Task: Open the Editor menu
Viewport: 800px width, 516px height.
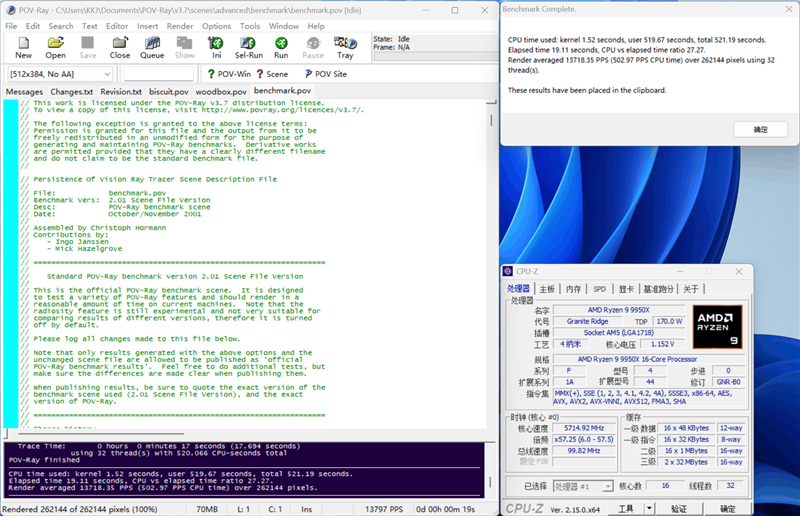Action: pos(117,26)
